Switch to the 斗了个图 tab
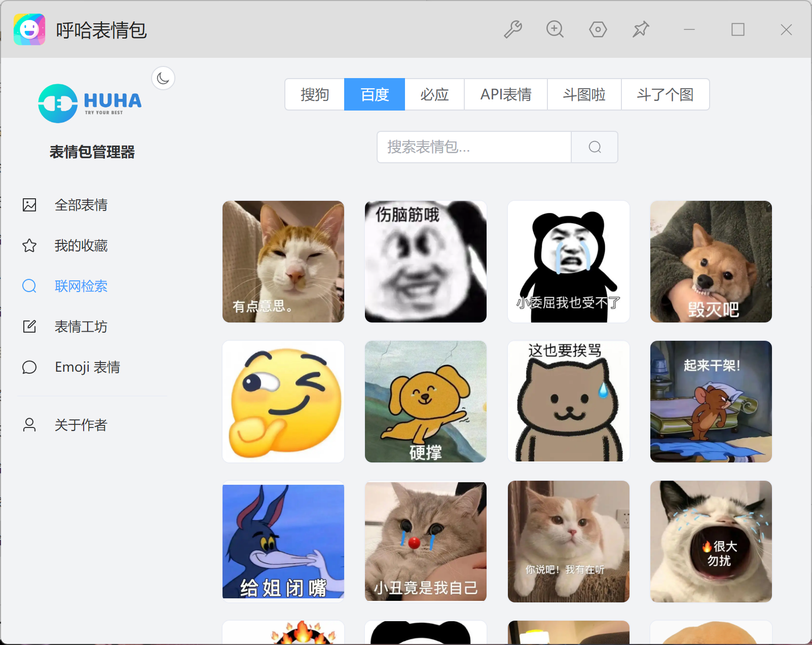 666,94
